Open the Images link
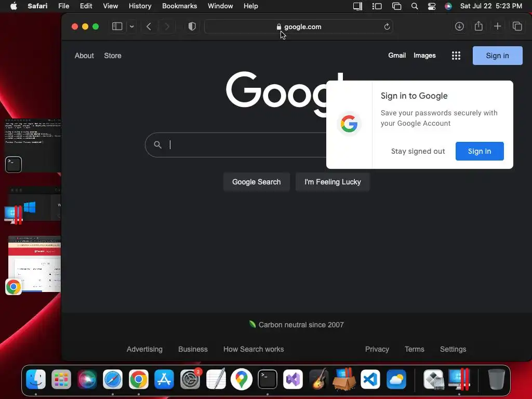Viewport: 532px width, 399px height. pyautogui.click(x=424, y=55)
